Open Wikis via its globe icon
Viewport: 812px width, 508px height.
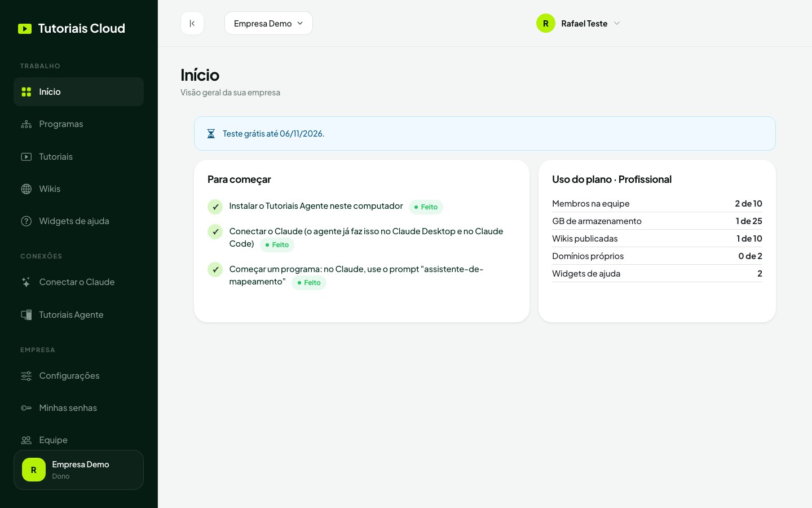coord(27,189)
